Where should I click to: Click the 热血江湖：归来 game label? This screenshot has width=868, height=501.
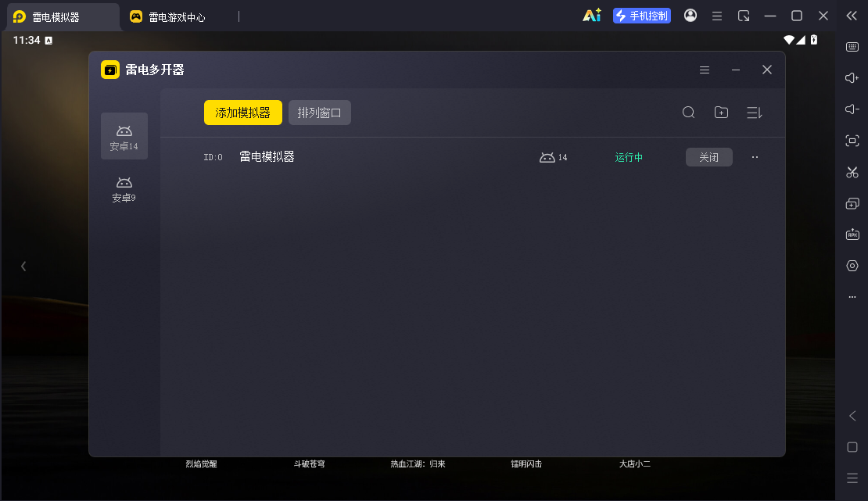[x=418, y=464]
